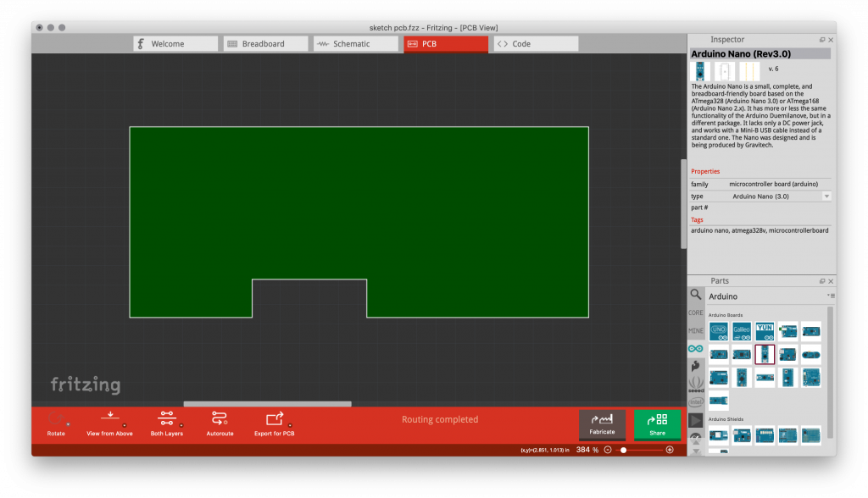The height and width of the screenshot is (498, 868).
Task: Click the Inspector breadboard image thumbnail
Action: pos(700,71)
